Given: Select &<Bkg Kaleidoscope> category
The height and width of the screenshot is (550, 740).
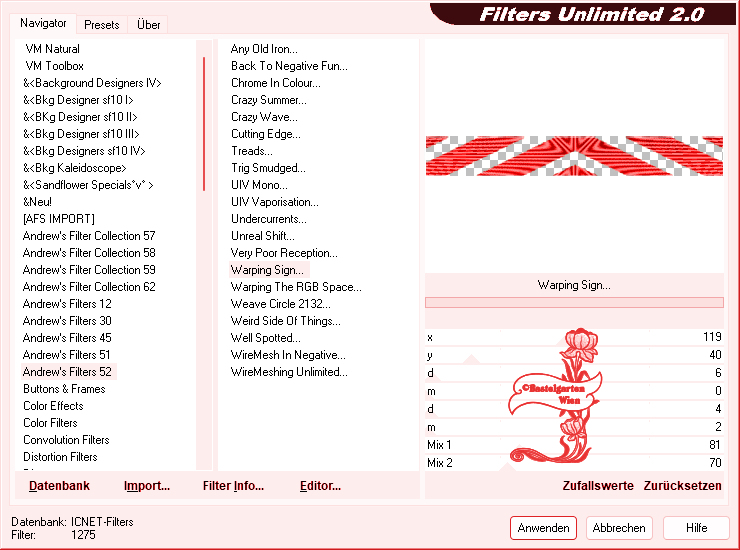Looking at the screenshot, I should [x=75, y=168].
